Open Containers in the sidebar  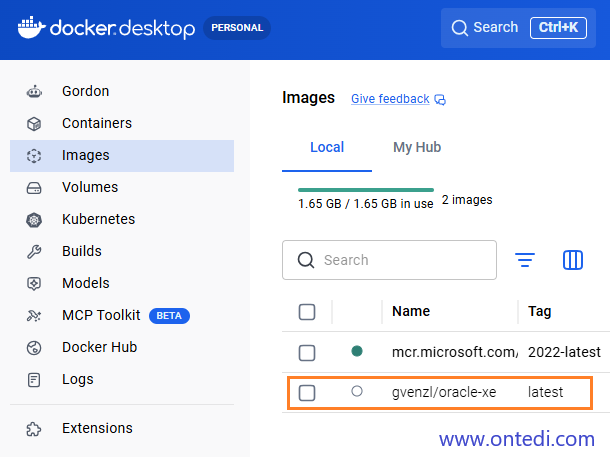[122, 123]
